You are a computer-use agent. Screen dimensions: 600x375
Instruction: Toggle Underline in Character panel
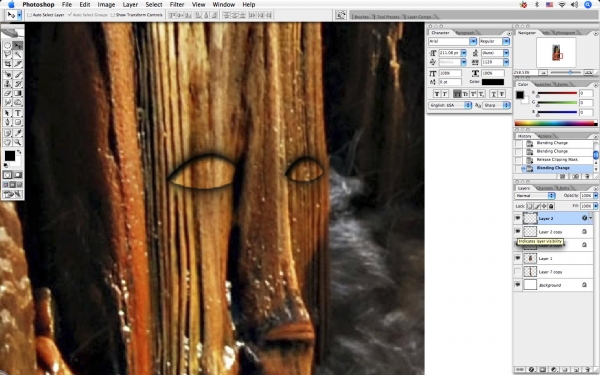click(494, 94)
